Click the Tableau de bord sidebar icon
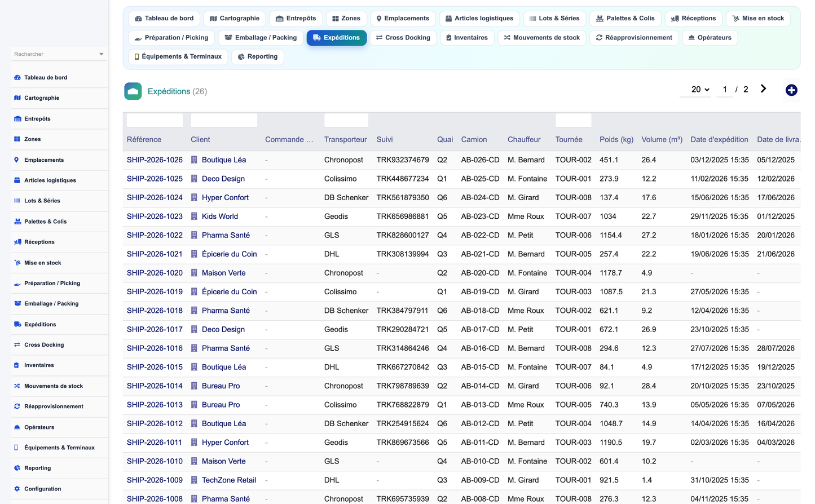The width and height of the screenshot is (815, 504). point(17,78)
